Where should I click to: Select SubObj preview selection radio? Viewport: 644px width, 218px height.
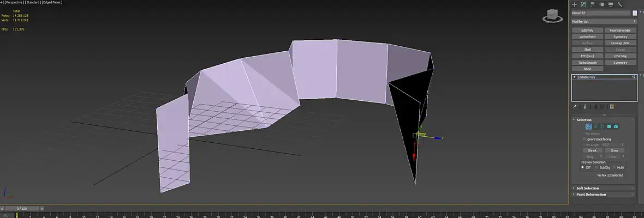(597, 167)
